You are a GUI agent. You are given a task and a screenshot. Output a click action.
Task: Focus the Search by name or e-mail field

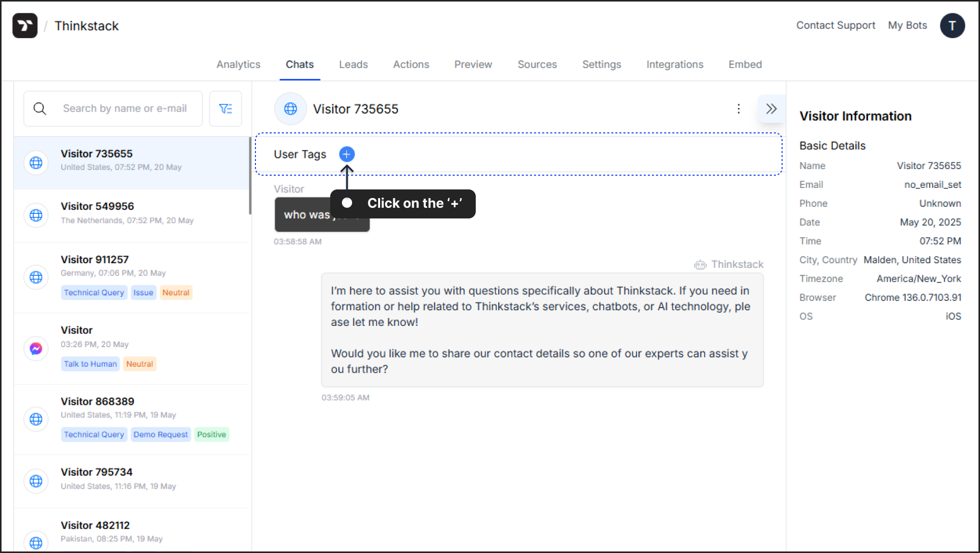point(113,108)
